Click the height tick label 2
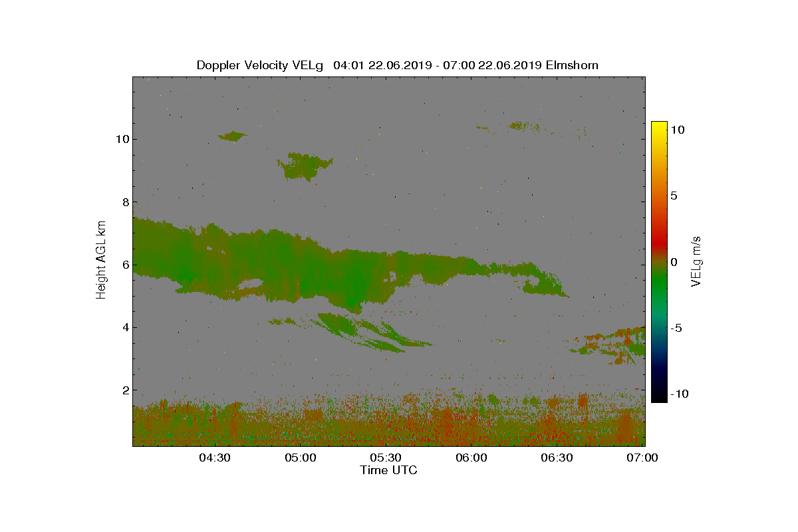 pyautogui.click(x=125, y=390)
